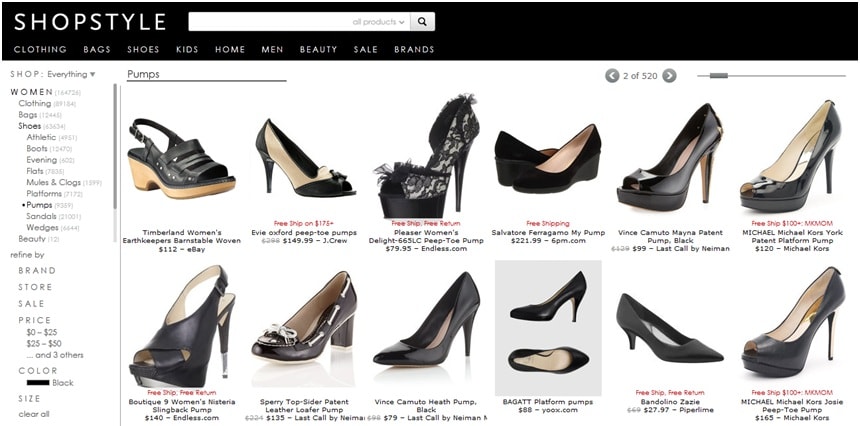Open the SHOP: Everything dropdown
This screenshot has height=426, width=860.
pyautogui.click(x=53, y=74)
